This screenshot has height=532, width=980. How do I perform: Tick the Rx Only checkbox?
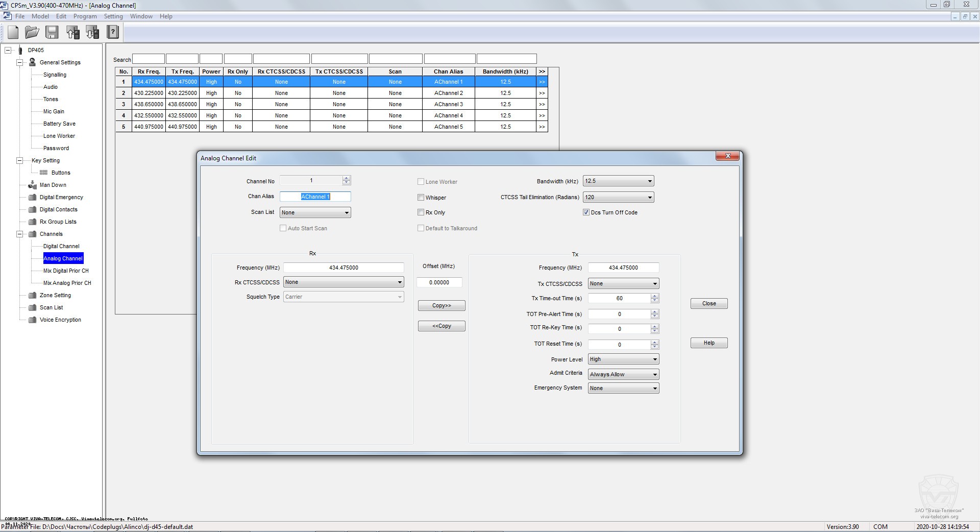[421, 212]
